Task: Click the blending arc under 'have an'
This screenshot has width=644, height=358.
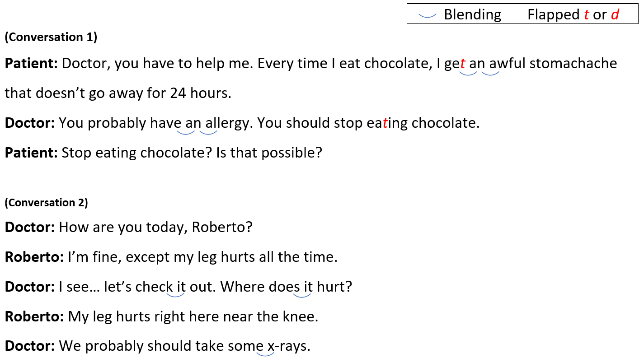Action: tap(186, 132)
